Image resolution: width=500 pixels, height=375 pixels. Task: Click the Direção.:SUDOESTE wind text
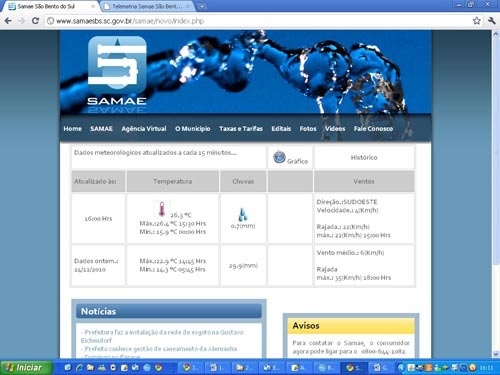tap(347, 202)
